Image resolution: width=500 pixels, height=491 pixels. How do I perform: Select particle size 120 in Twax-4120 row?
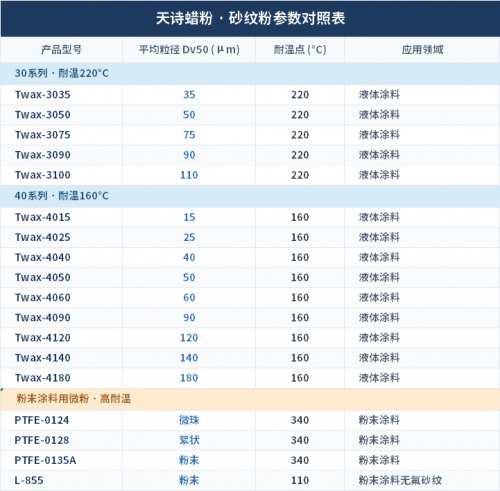point(189,338)
